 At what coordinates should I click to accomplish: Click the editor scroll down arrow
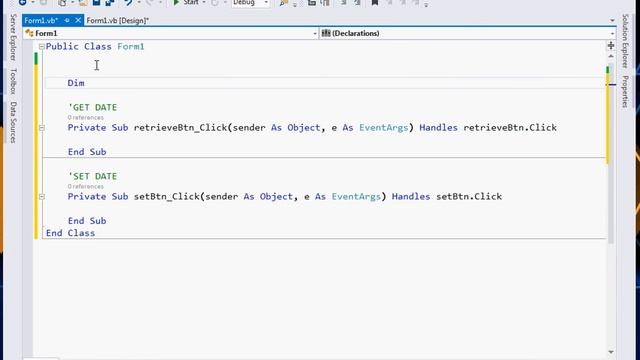click(x=611, y=352)
